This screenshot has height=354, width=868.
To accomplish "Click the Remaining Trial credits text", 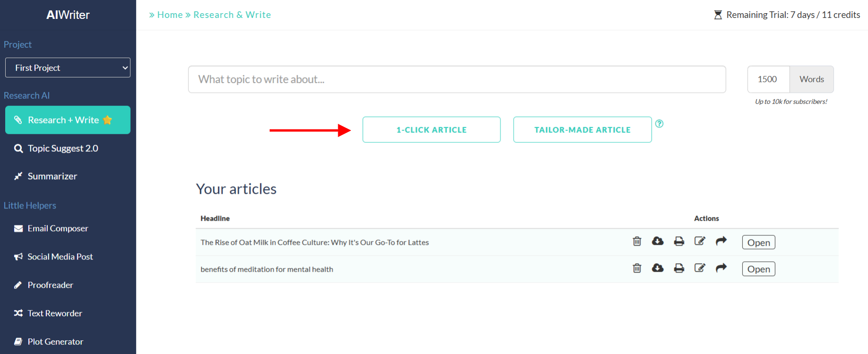I will coord(793,15).
